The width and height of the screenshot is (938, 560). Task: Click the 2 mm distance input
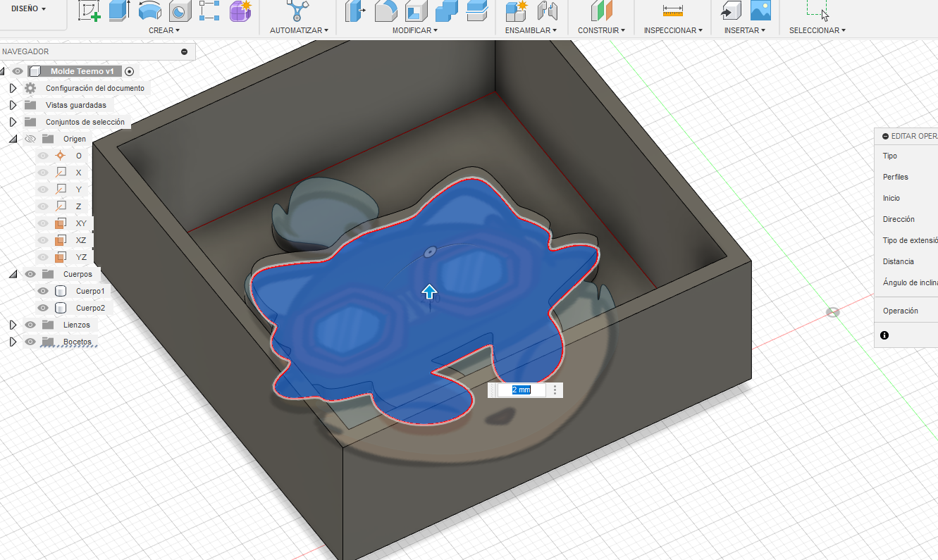522,390
